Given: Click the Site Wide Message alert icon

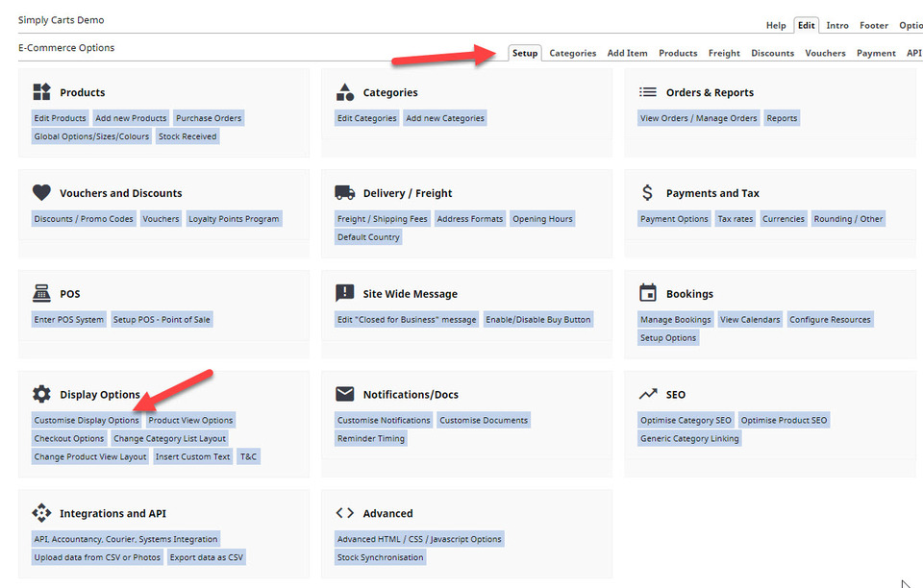Looking at the screenshot, I should click(x=345, y=293).
